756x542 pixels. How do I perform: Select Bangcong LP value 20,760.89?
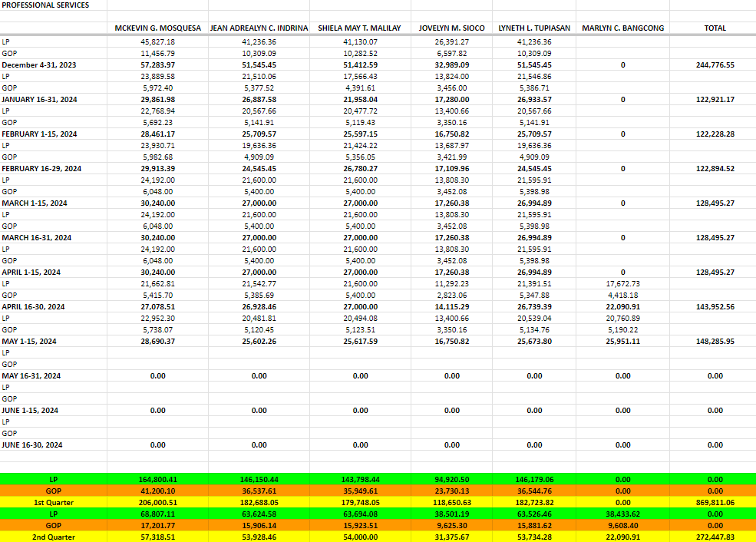623,319
